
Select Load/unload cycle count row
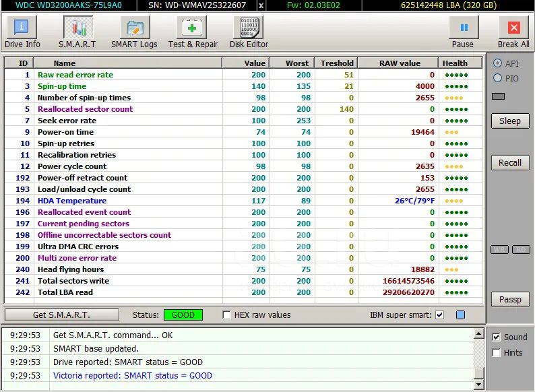244,189
